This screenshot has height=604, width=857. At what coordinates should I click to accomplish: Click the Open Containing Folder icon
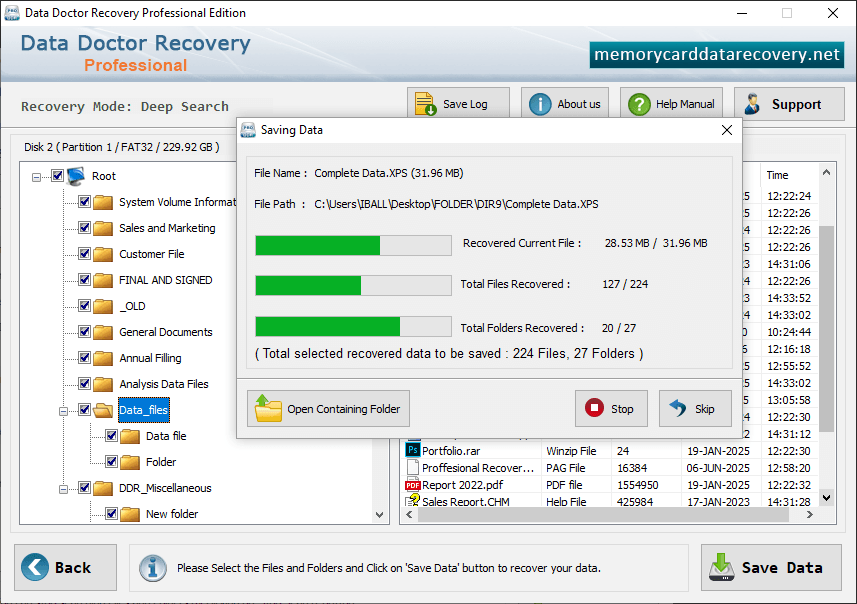pyautogui.click(x=268, y=408)
